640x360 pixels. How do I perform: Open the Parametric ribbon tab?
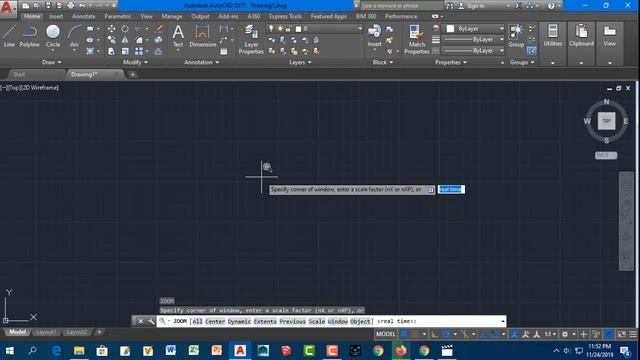pyautogui.click(x=118, y=16)
